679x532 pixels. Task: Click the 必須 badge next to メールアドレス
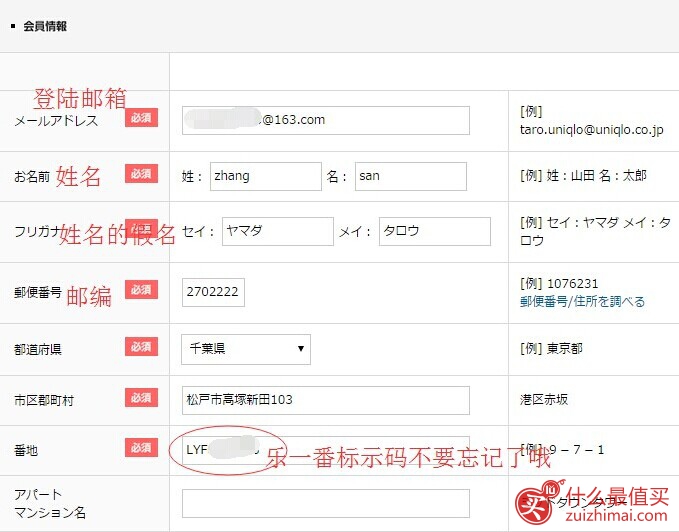click(x=141, y=118)
